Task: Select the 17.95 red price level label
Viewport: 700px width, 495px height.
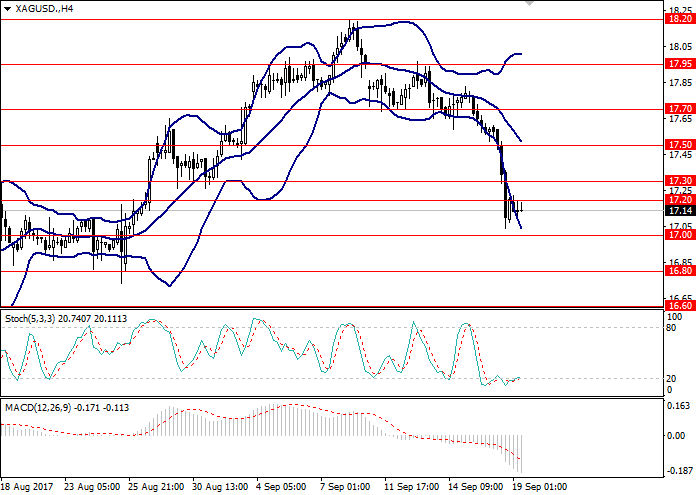Action: click(x=681, y=64)
